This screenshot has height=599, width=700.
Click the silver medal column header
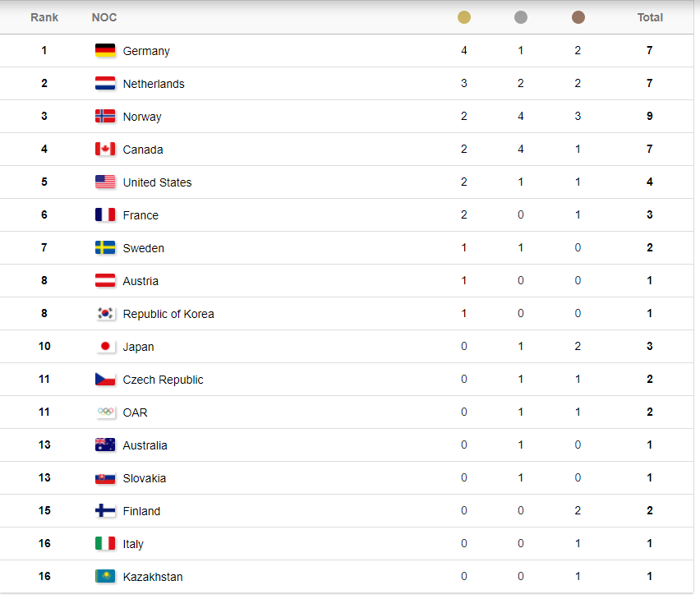click(x=521, y=17)
